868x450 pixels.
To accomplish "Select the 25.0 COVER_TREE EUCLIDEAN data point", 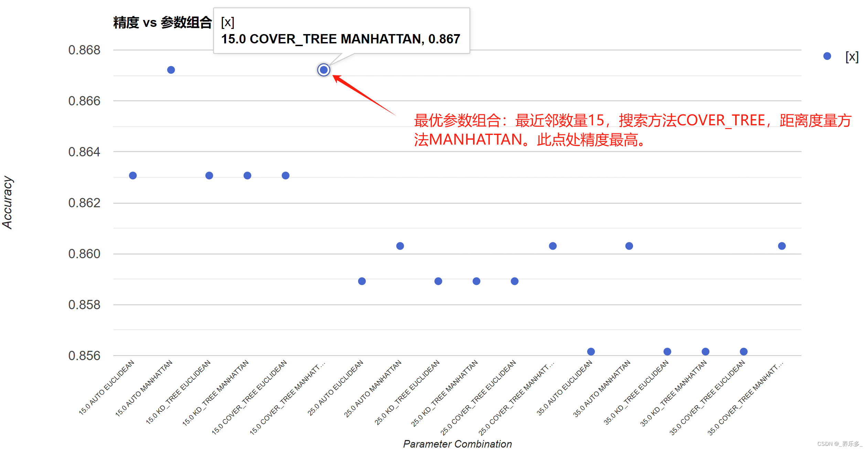I will [x=515, y=281].
